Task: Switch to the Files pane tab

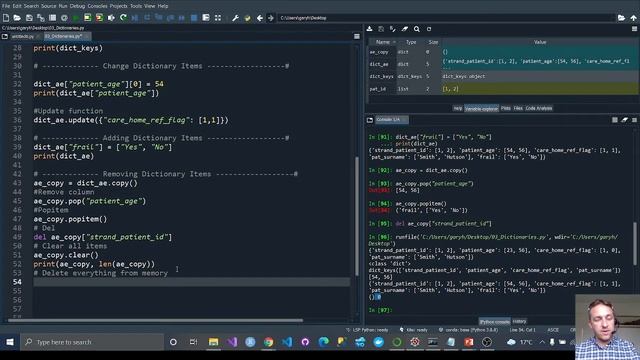Action: [x=518, y=108]
